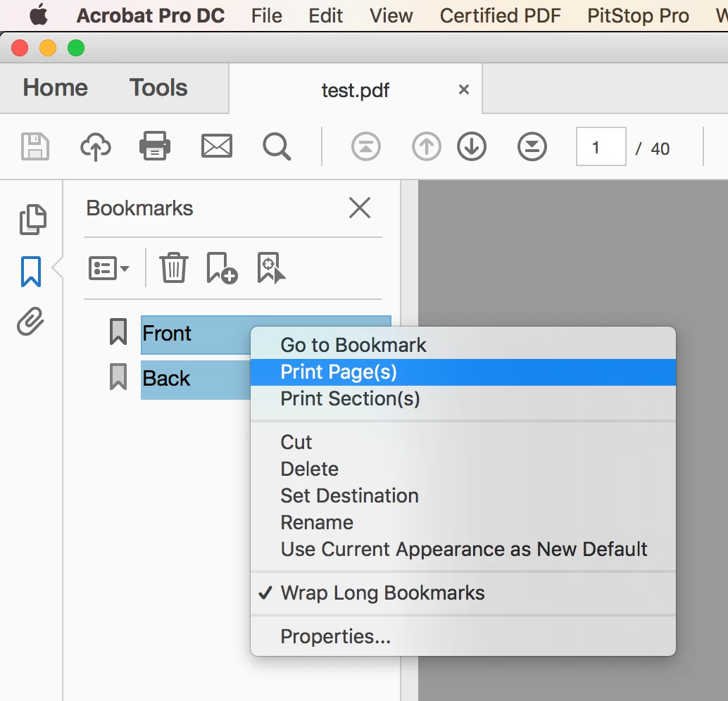Click the Save file icon
The height and width of the screenshot is (701, 728).
coord(34,146)
